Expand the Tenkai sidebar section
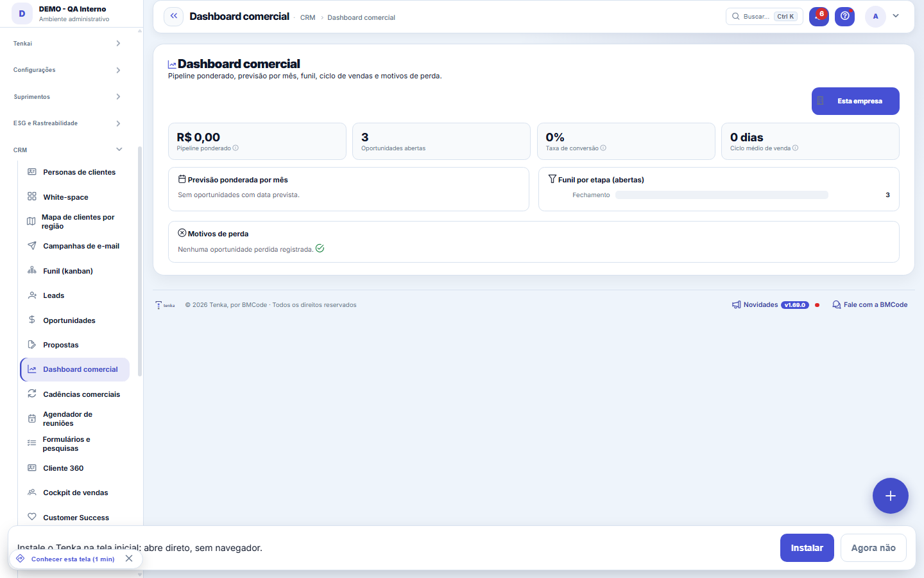924x578 pixels. 67,44
